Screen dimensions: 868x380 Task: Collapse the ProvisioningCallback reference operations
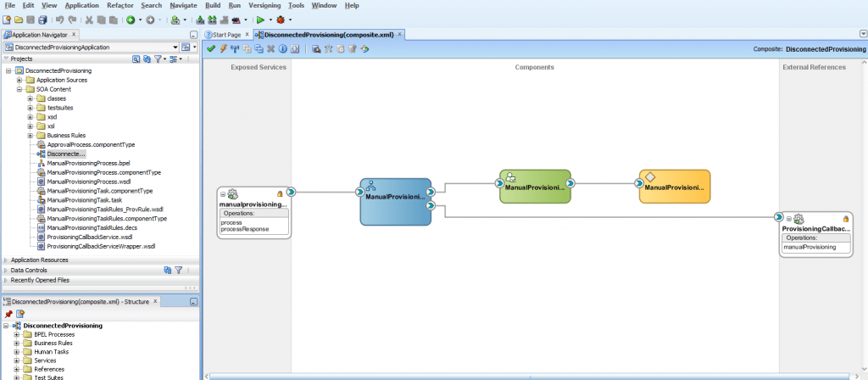click(787, 219)
